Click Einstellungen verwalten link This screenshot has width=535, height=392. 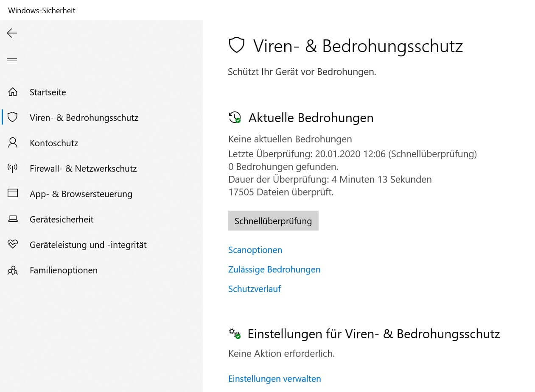click(275, 379)
